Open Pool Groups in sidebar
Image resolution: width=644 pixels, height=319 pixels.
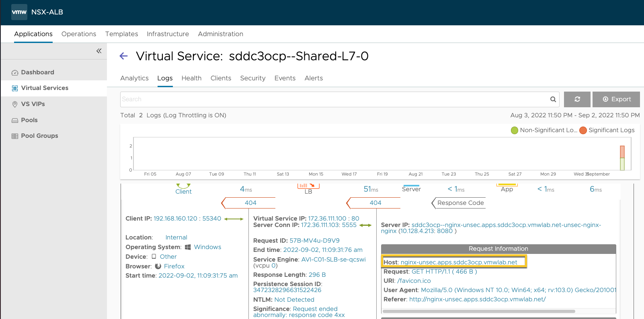[39, 136]
